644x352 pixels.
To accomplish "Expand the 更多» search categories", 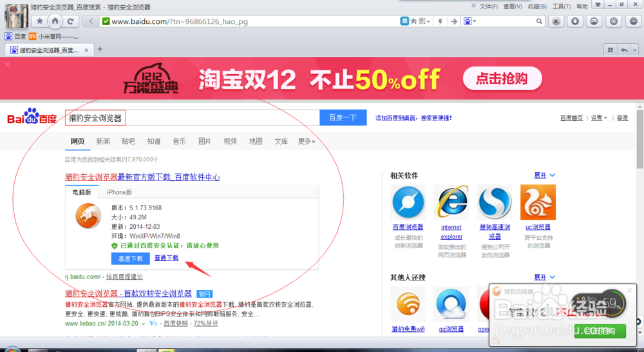I will 307,141.
